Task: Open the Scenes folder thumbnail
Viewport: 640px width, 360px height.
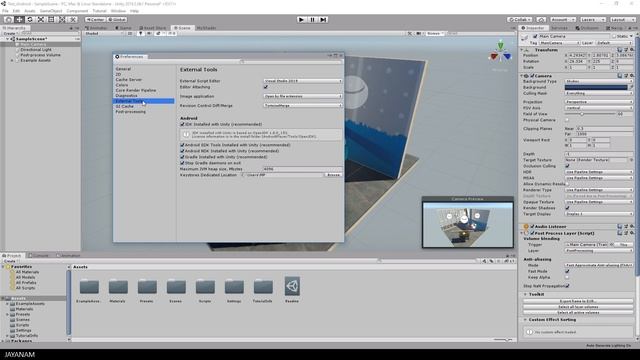Action: pos(176,287)
